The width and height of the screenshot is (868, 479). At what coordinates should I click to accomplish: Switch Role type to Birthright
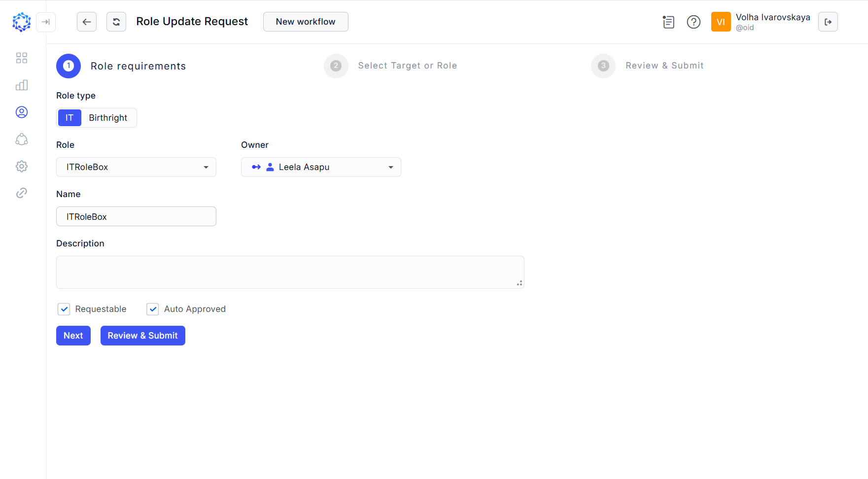coord(108,118)
